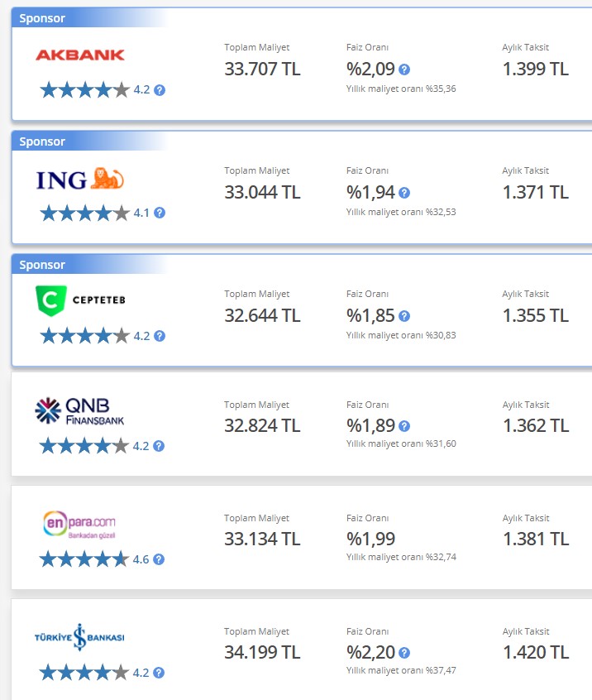Click help icon next to Akbank 4.2 rating

point(160,90)
